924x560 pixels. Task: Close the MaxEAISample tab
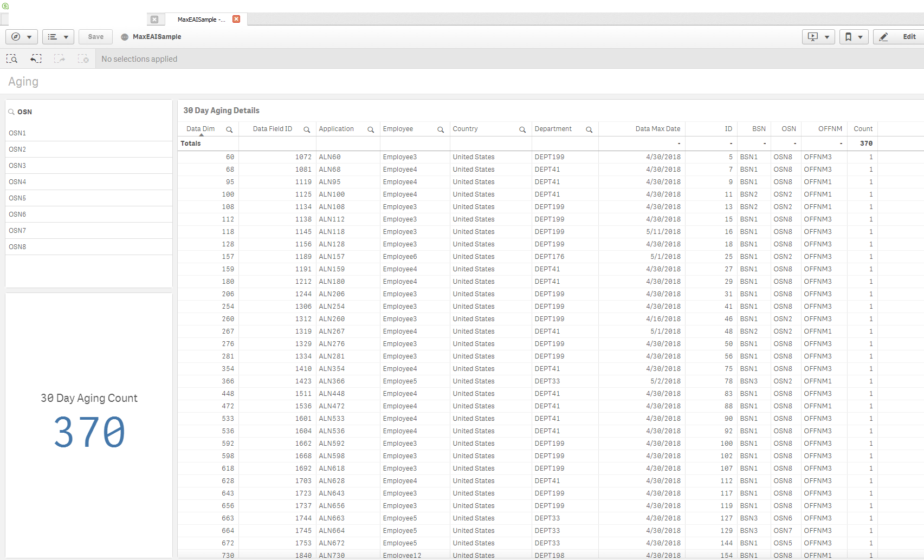click(x=236, y=19)
